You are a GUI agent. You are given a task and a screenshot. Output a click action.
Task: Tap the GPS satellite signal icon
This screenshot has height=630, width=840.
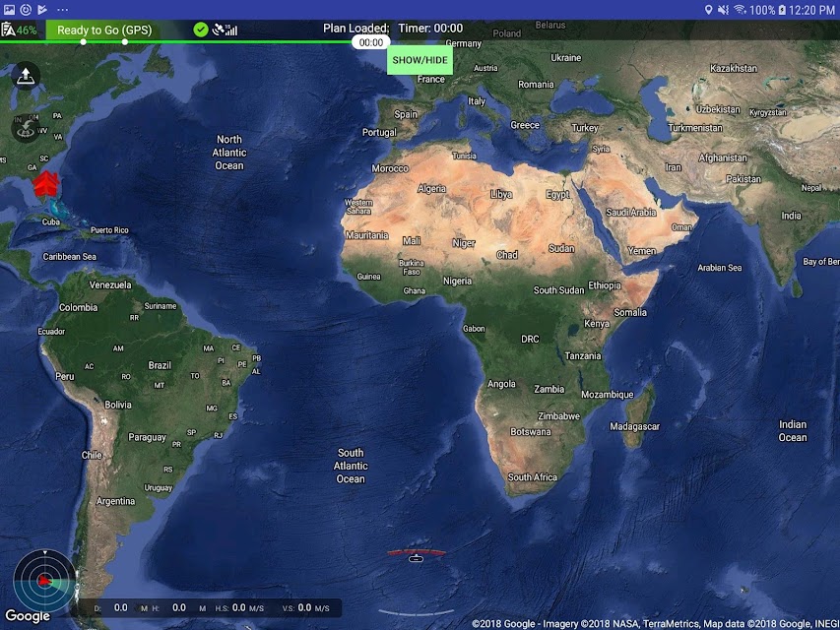[225, 30]
